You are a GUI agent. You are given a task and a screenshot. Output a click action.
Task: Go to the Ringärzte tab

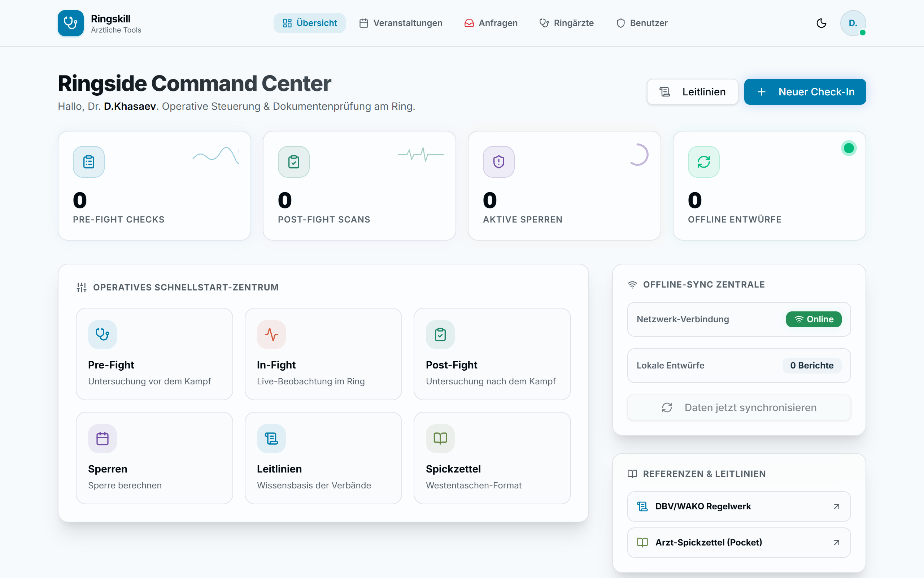(x=566, y=23)
